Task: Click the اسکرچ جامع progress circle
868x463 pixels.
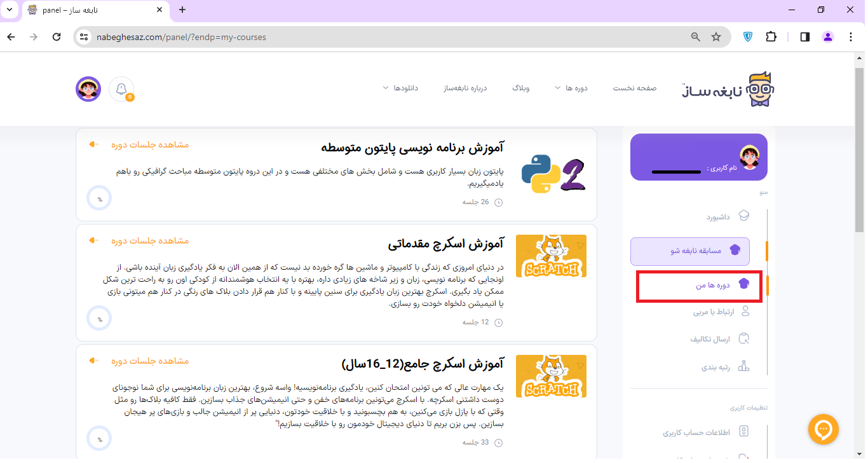Action: [99, 439]
